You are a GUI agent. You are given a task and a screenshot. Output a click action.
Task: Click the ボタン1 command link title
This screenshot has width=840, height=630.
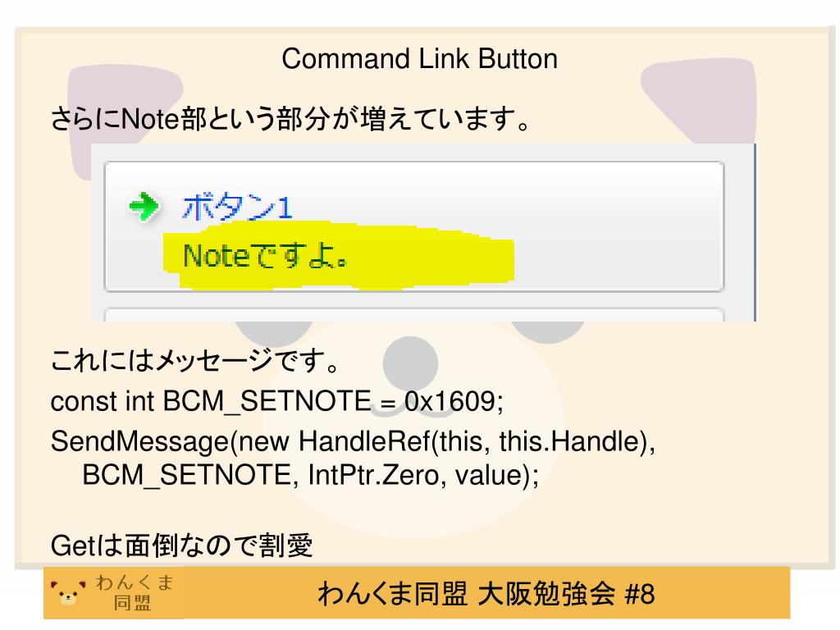(x=237, y=207)
